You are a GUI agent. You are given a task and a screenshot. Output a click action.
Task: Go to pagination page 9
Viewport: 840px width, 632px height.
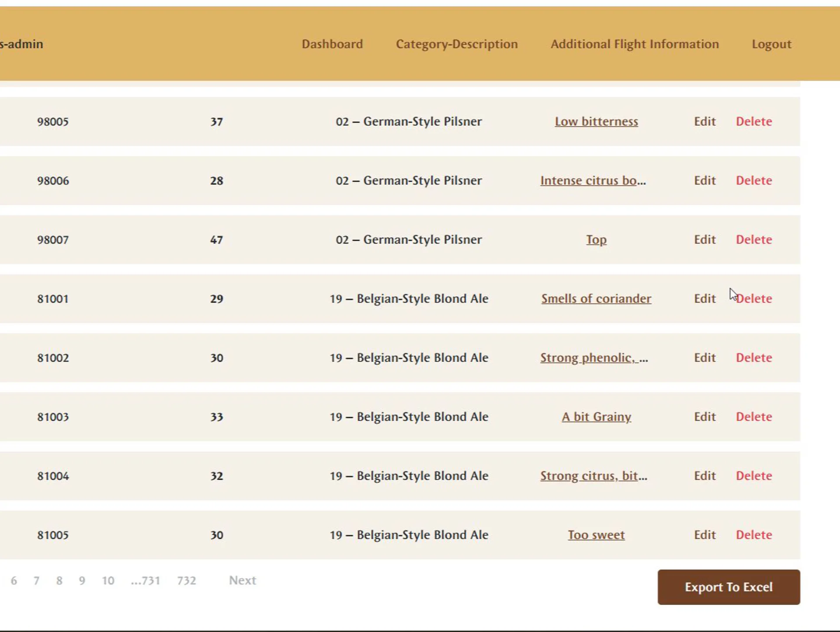pyautogui.click(x=82, y=581)
